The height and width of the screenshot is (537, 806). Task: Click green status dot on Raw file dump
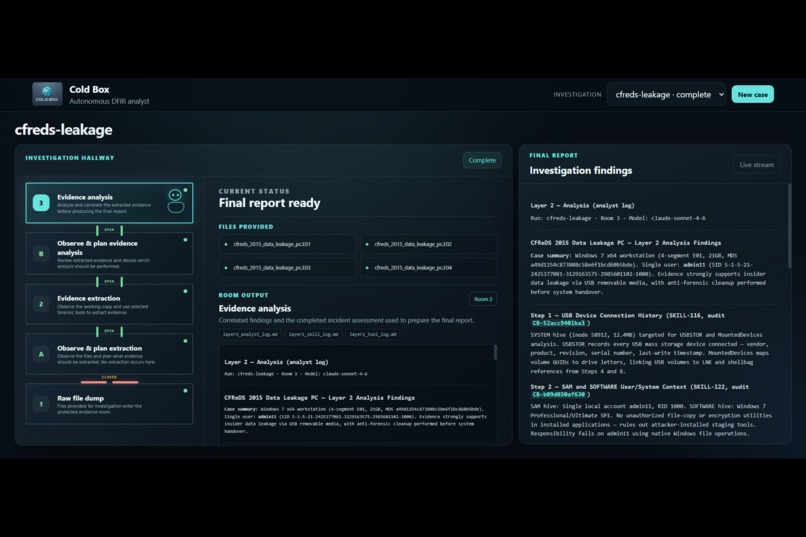pos(186,391)
